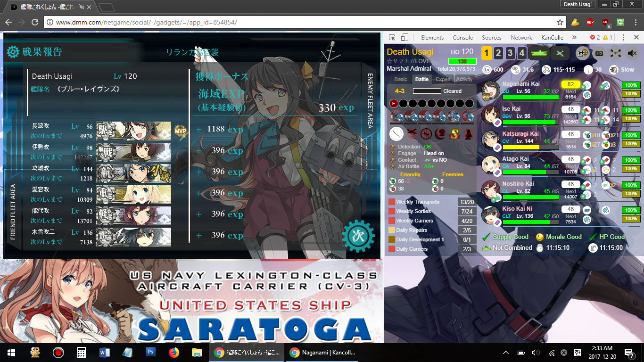Click the Adblock Plus extension icon
644x362 pixels.
click(590, 22)
